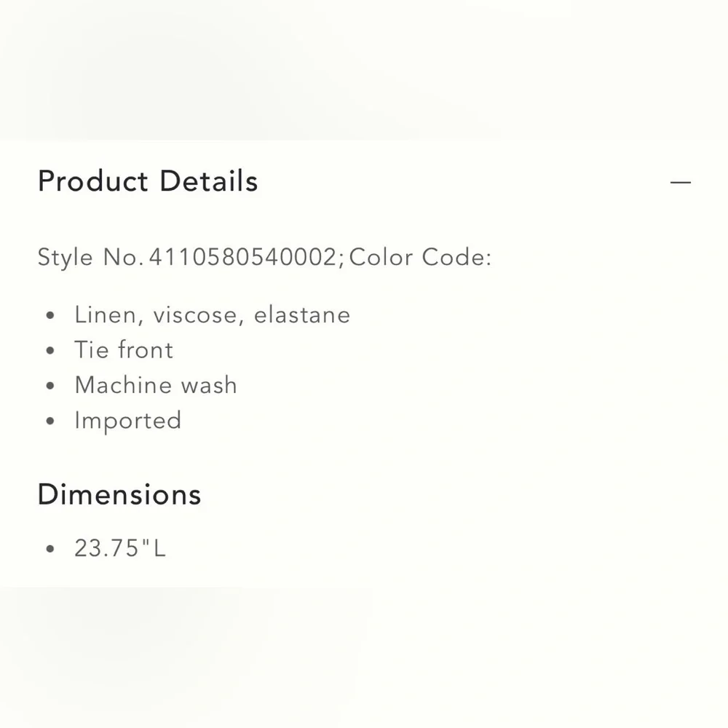Click the 23.75"L dimension entry
The height and width of the screenshot is (728, 728).
click(x=120, y=548)
